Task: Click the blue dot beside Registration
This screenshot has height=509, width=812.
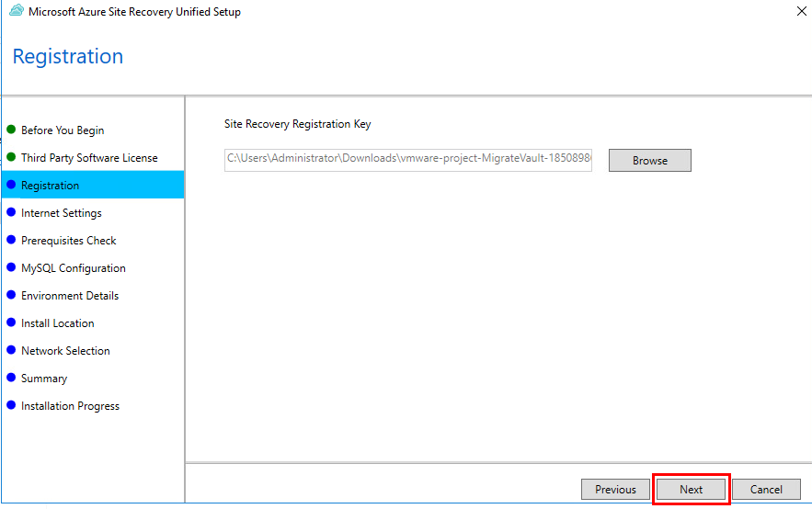Action: [11, 185]
